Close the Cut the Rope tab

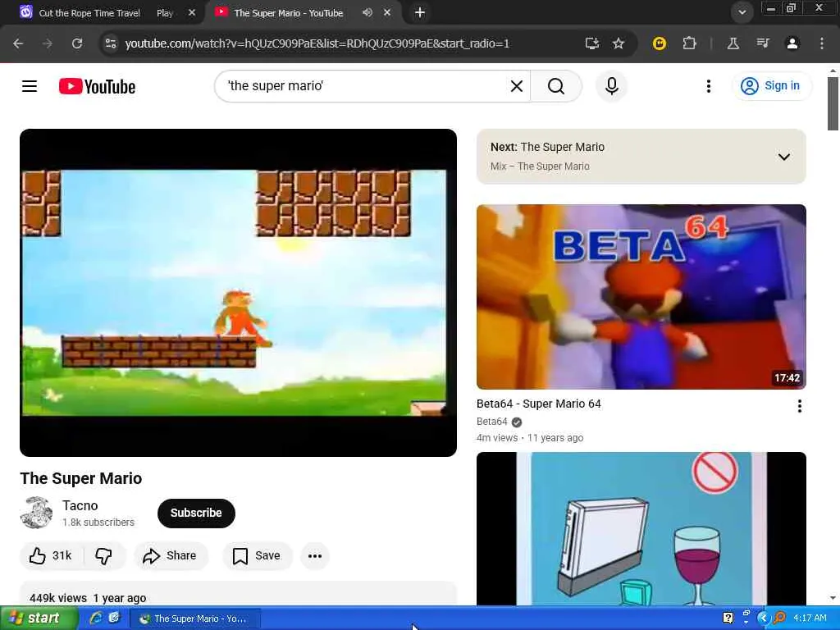pyautogui.click(x=192, y=12)
